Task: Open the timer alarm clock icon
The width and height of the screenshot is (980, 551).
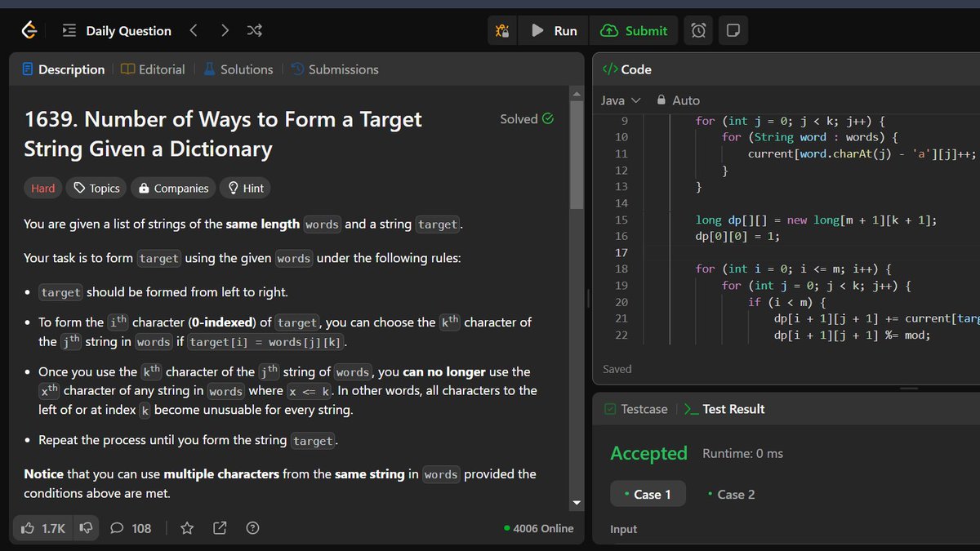Action: point(698,31)
